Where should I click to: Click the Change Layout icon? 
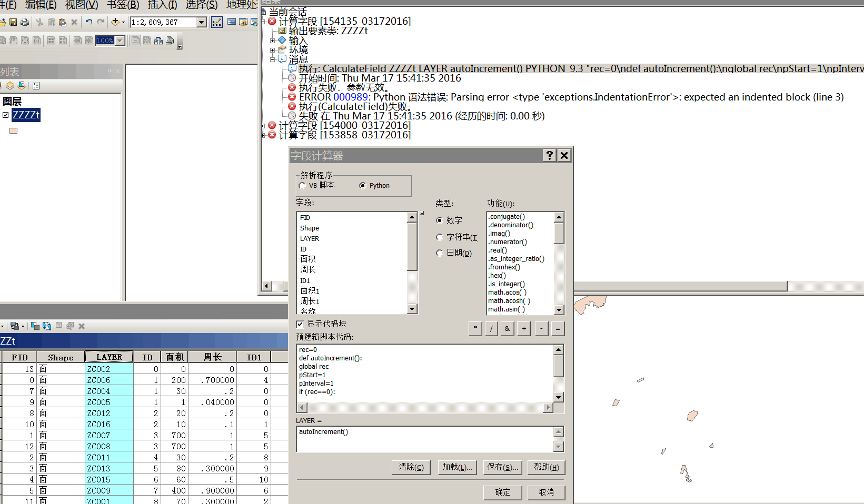158,41
